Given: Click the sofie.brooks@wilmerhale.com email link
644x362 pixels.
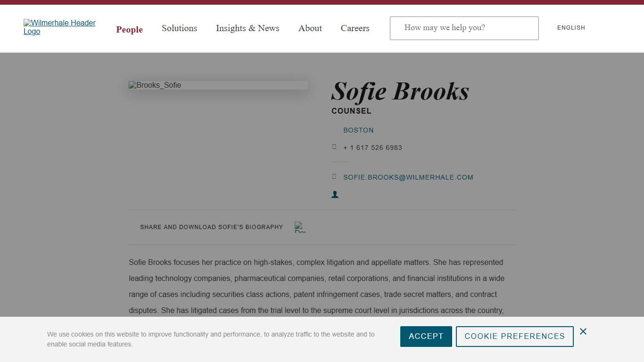Looking at the screenshot, I should [408, 177].
